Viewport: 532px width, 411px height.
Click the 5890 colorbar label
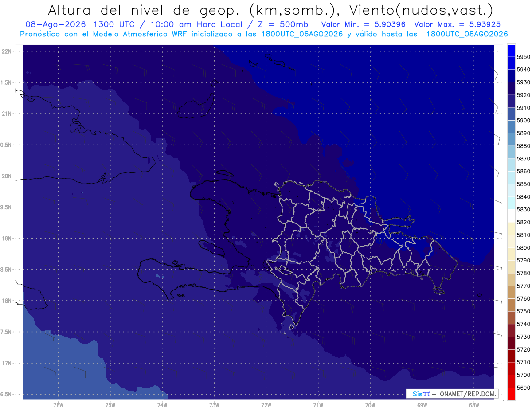tap(523, 133)
